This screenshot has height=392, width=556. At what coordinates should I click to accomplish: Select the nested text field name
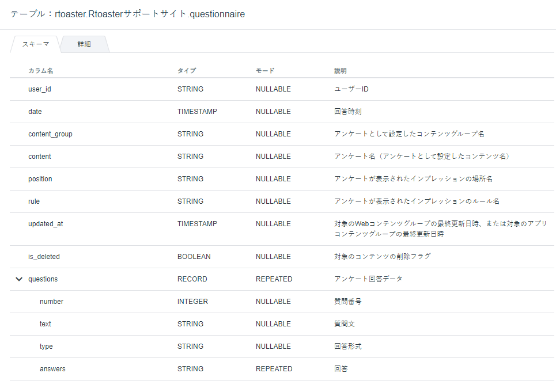tap(46, 324)
